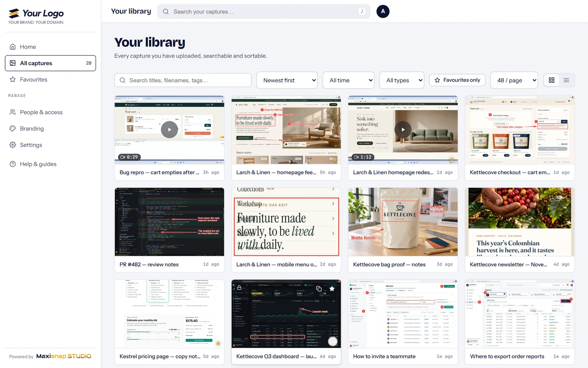Click the 28 count badge on All captures
The width and height of the screenshot is (588, 368).
[x=89, y=63]
